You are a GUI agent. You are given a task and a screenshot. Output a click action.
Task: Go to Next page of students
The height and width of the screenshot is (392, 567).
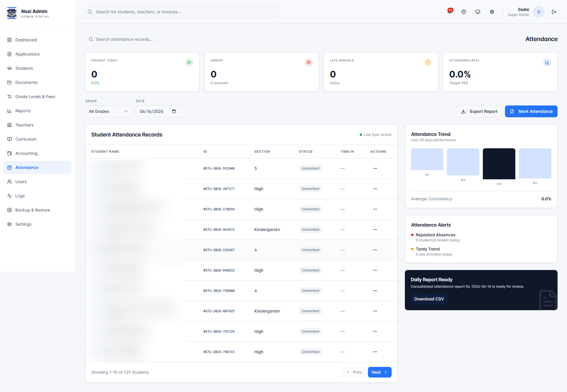(379, 372)
